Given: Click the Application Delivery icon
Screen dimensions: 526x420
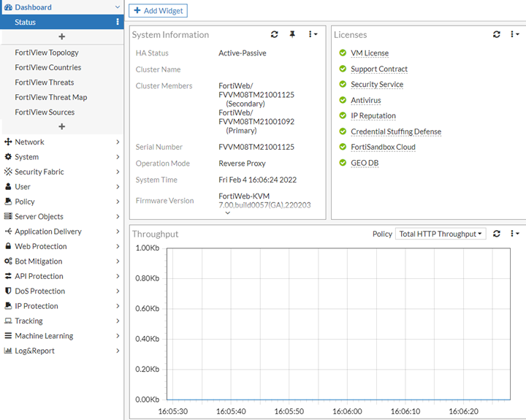Looking at the screenshot, I should click(8, 231).
